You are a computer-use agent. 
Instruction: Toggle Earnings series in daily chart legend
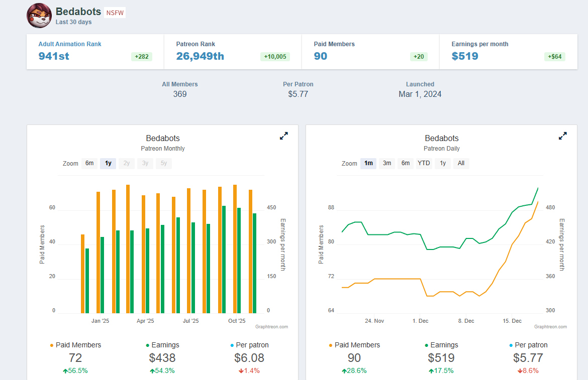(x=441, y=345)
